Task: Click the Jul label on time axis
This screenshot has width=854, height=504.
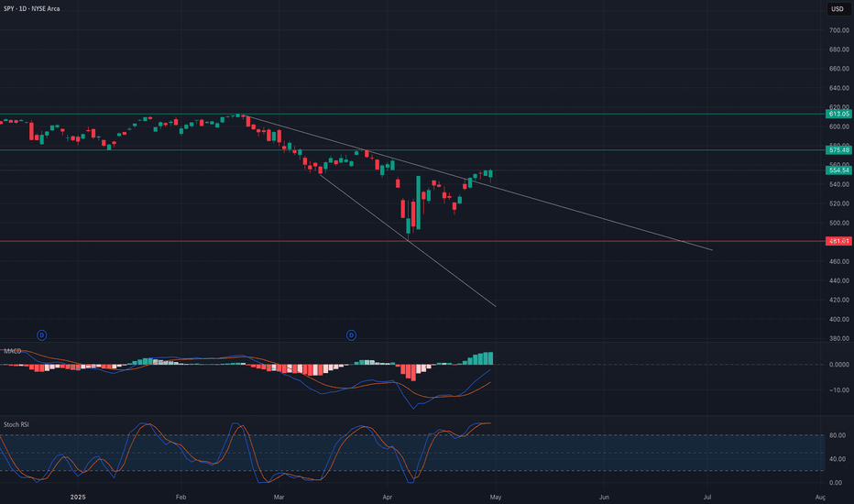Action: click(x=707, y=497)
